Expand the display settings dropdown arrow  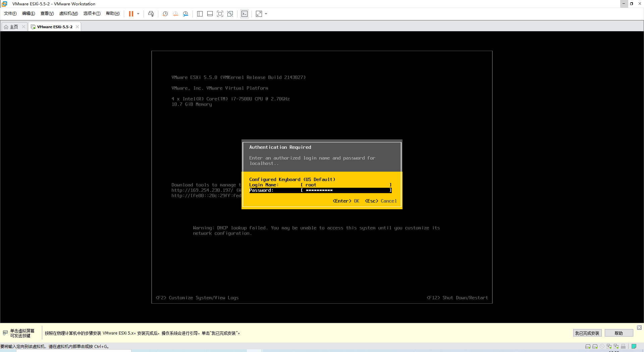pyautogui.click(x=266, y=14)
